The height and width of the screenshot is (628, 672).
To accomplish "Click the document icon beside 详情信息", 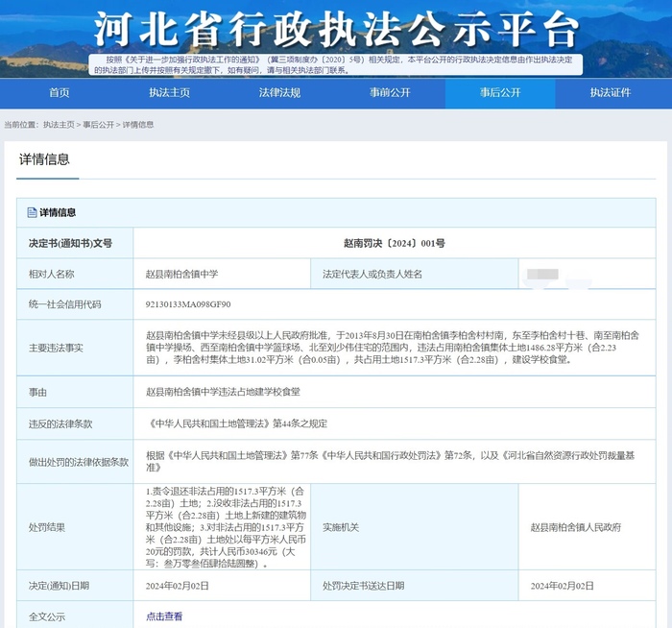I will (x=32, y=212).
